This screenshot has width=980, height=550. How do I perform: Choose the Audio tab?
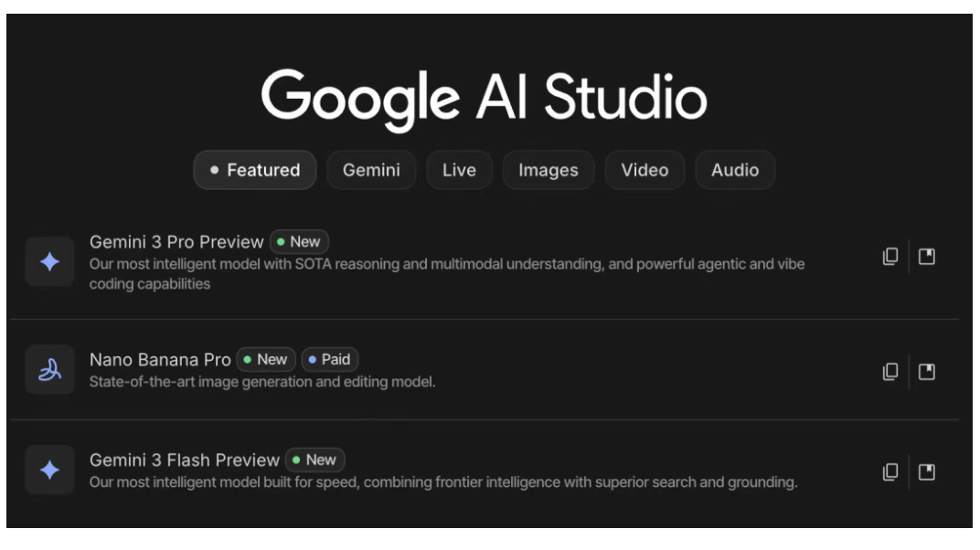[x=735, y=170]
